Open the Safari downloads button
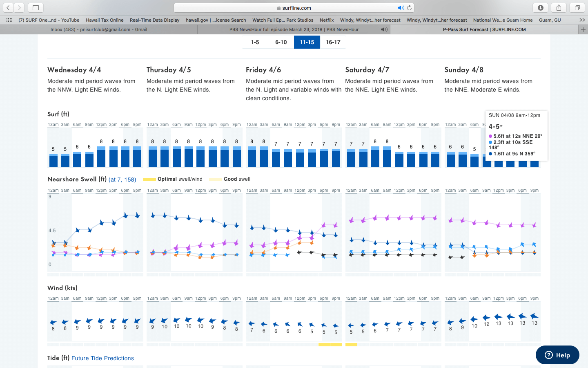Screen dimensions: 588x368 541,8
